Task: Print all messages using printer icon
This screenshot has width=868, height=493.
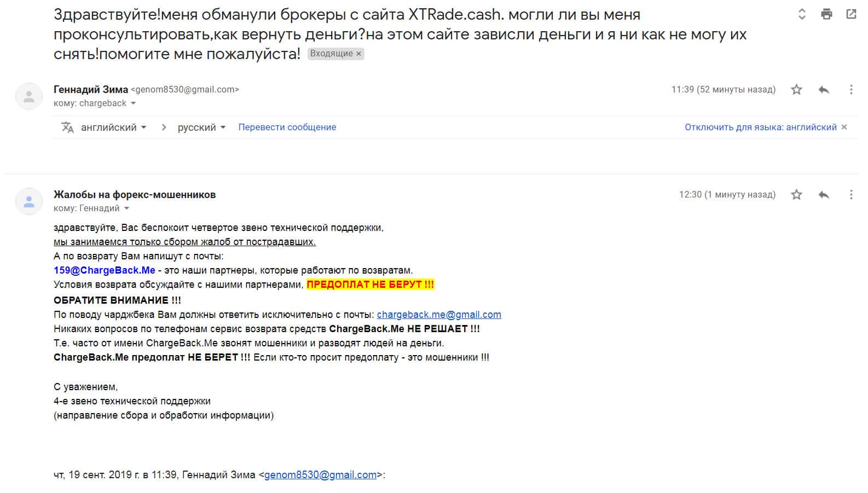Action: point(826,15)
